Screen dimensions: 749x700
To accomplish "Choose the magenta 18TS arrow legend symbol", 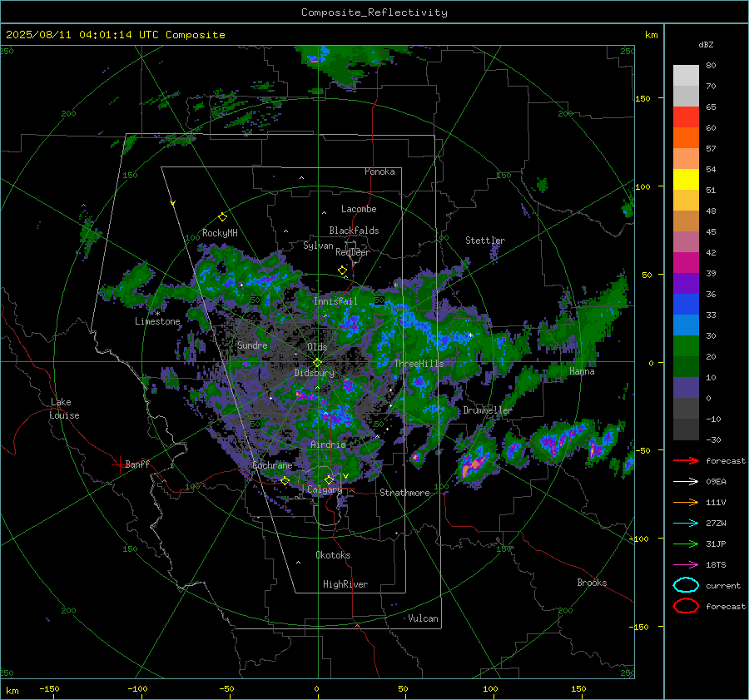I will coord(686,565).
